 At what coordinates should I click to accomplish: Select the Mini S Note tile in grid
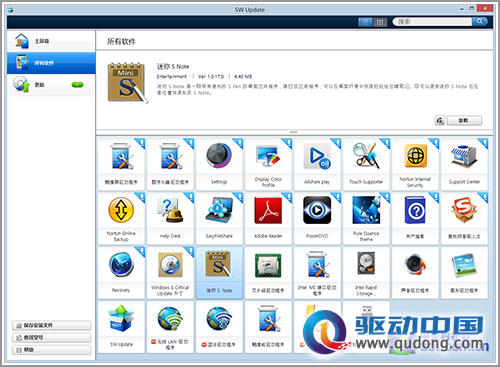pos(219,273)
